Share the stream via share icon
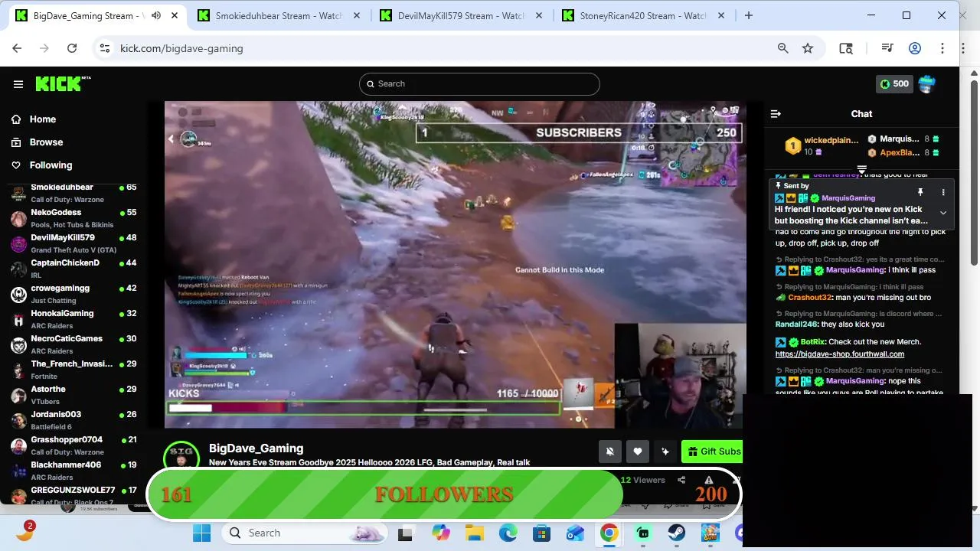980x551 pixels. click(x=681, y=480)
